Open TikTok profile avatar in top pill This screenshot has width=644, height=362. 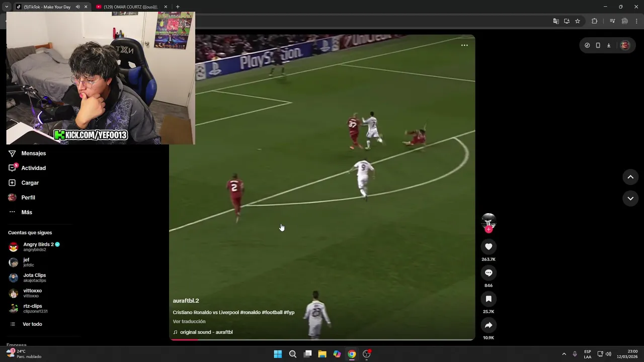tap(625, 45)
